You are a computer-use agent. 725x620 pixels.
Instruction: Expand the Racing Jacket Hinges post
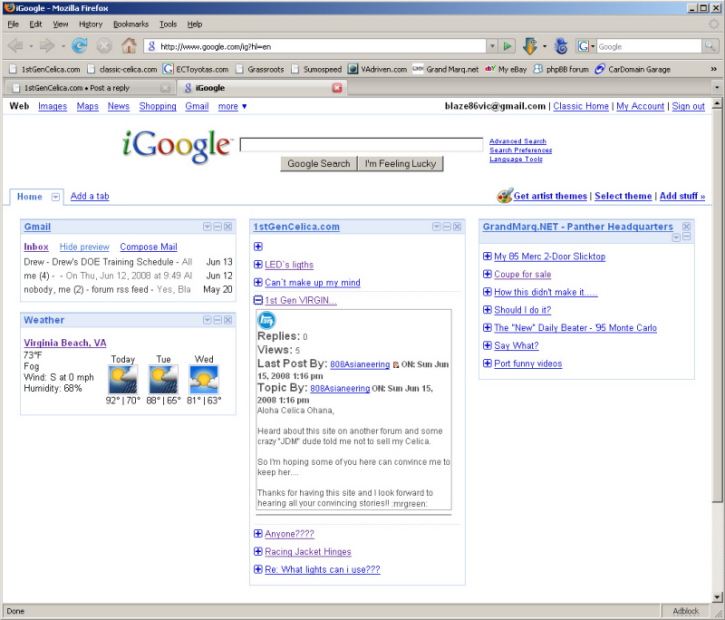(x=258, y=551)
